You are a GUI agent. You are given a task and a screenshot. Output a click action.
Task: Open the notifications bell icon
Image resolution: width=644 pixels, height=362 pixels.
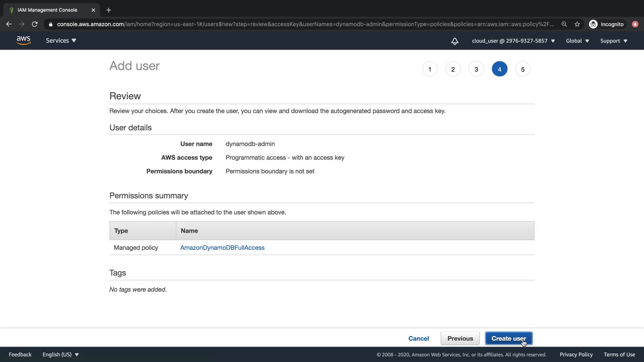click(x=454, y=41)
